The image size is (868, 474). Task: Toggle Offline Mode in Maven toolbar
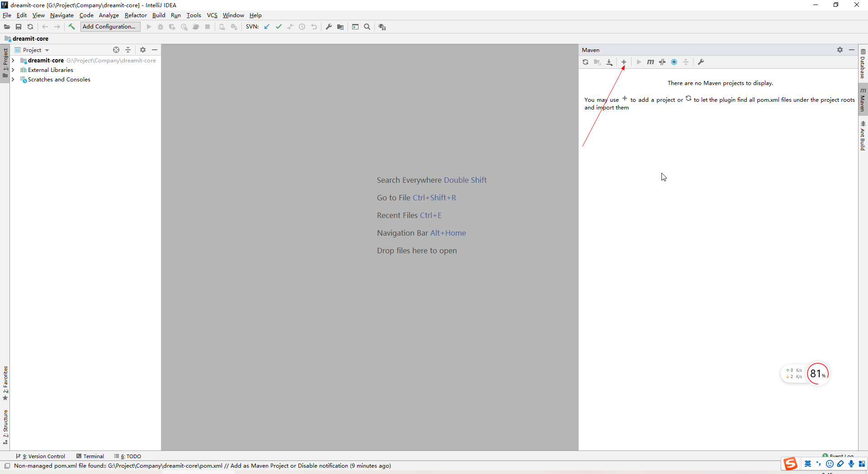pos(662,62)
